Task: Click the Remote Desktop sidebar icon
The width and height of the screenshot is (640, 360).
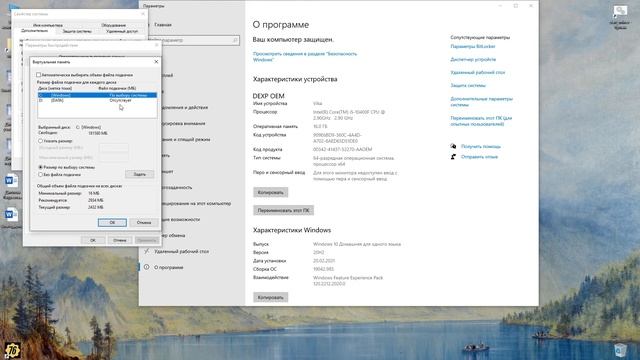Action: tap(146, 251)
